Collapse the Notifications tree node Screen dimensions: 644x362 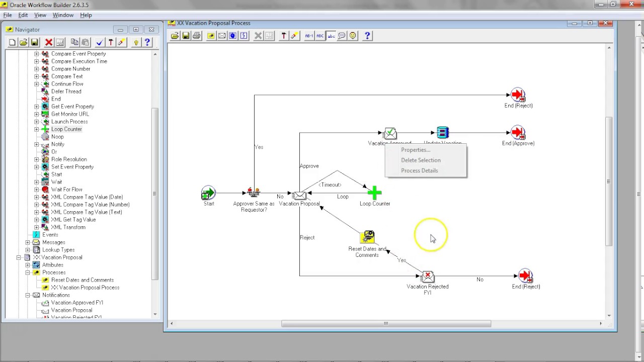point(28,295)
